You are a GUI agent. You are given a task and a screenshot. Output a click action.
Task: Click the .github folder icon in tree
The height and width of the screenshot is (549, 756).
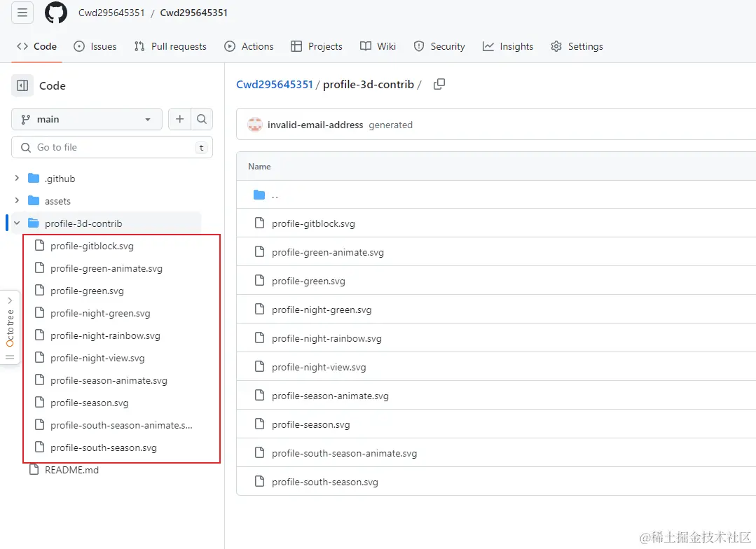[33, 179]
